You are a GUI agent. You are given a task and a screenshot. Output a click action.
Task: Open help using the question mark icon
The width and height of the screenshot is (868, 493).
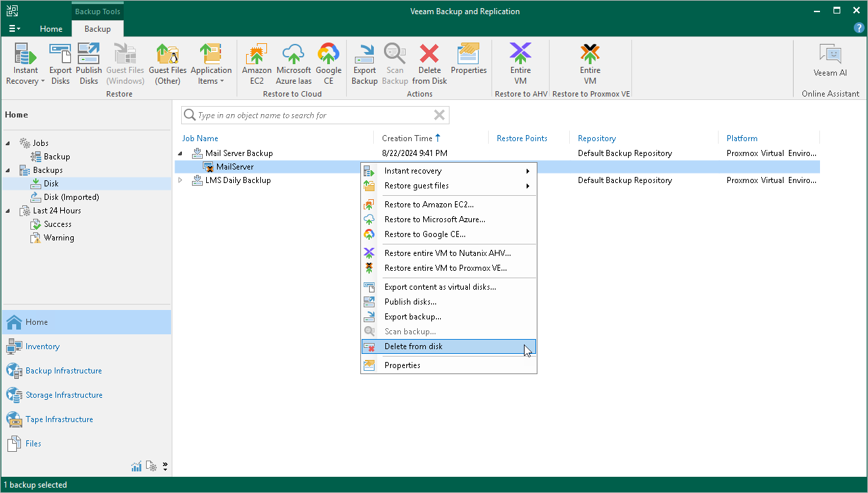(x=859, y=28)
